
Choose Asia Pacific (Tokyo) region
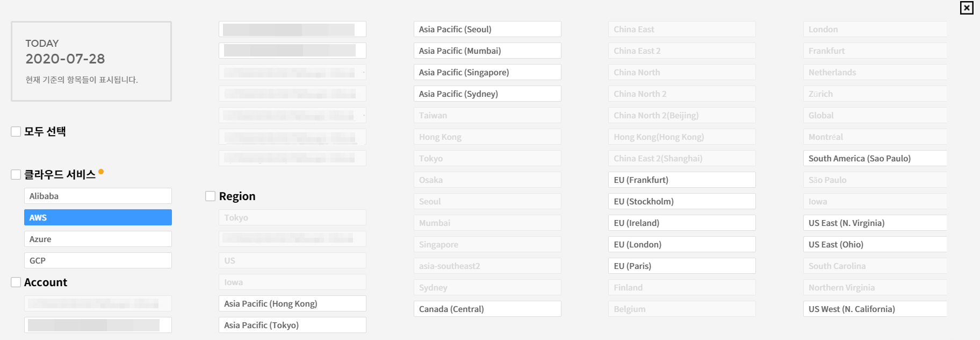[x=292, y=325]
